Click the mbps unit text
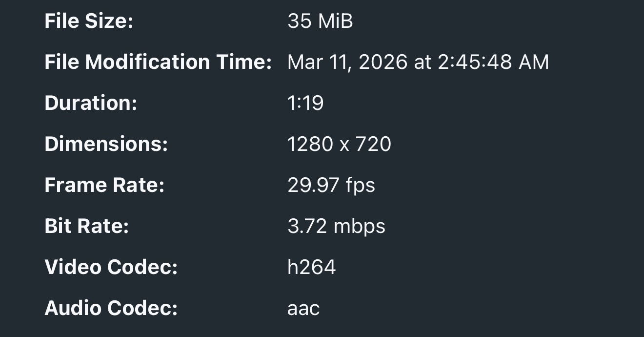This screenshot has width=644, height=337. [x=360, y=227]
